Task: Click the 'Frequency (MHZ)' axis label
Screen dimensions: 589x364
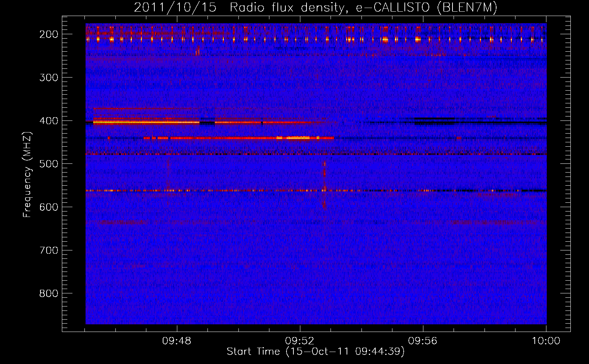Action: point(27,175)
